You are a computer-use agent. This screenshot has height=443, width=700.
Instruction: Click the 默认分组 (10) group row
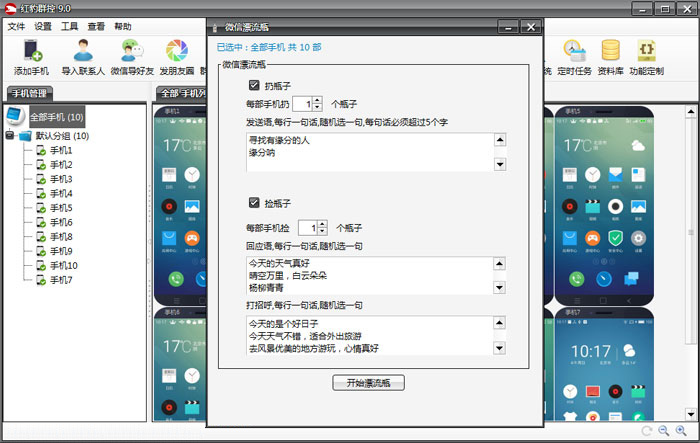pos(62,136)
